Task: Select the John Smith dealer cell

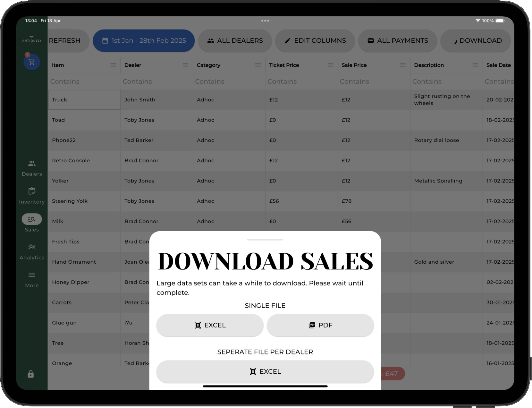Action: click(x=157, y=100)
